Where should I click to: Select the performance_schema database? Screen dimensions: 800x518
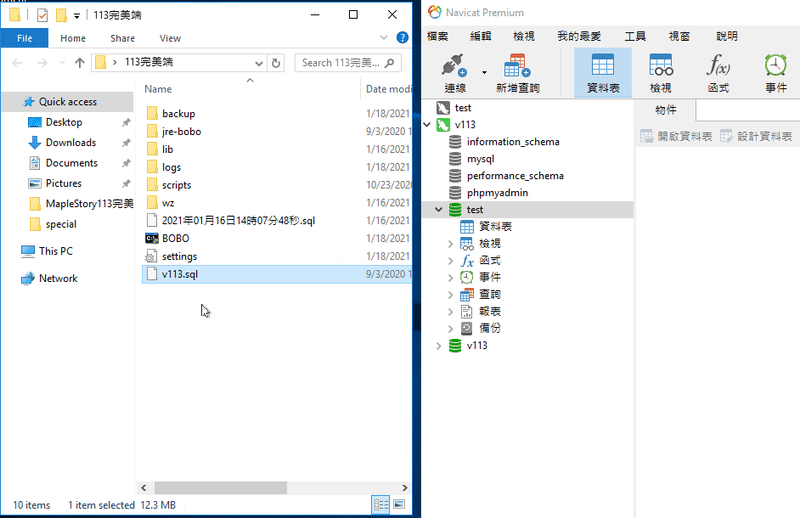[x=515, y=176]
